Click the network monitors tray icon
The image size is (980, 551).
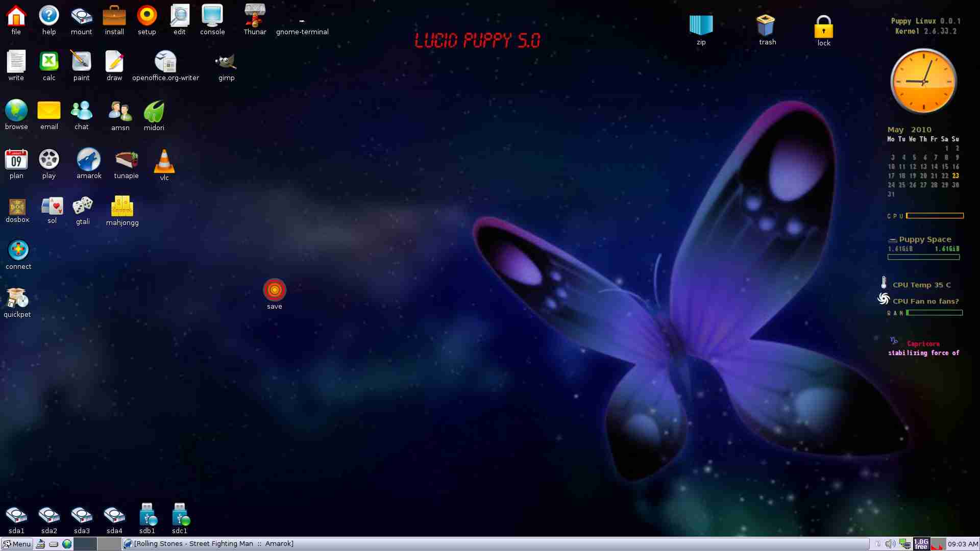click(905, 544)
